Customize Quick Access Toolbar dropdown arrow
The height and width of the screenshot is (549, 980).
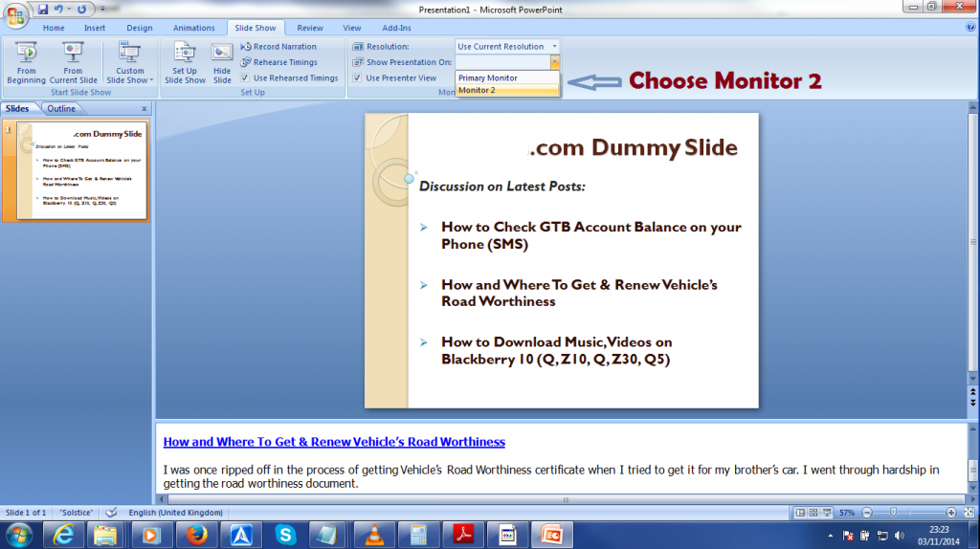click(102, 10)
